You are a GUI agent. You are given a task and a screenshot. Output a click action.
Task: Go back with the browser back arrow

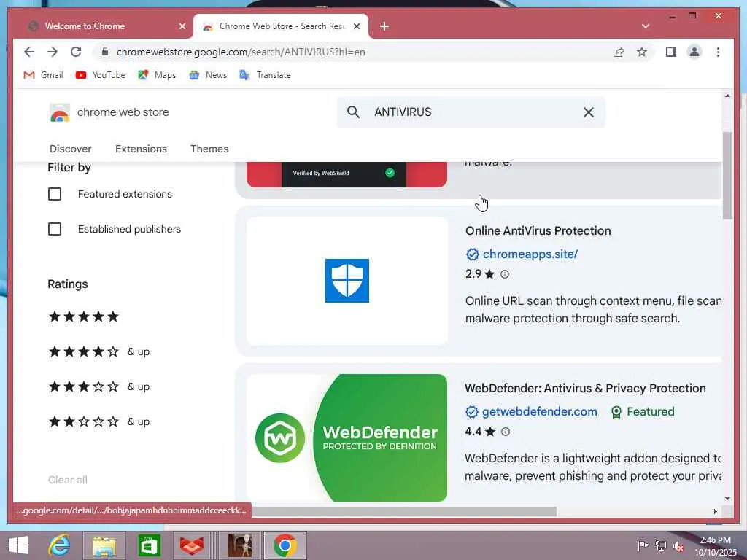tap(29, 52)
